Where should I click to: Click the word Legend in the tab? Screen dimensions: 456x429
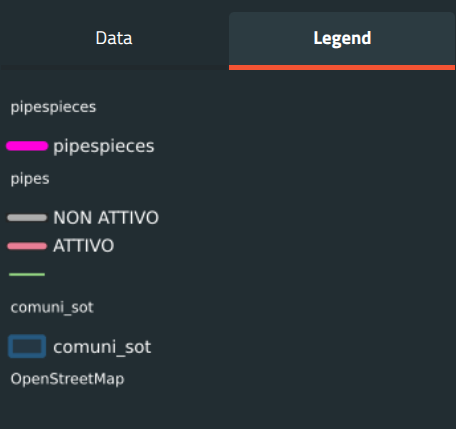[342, 39]
